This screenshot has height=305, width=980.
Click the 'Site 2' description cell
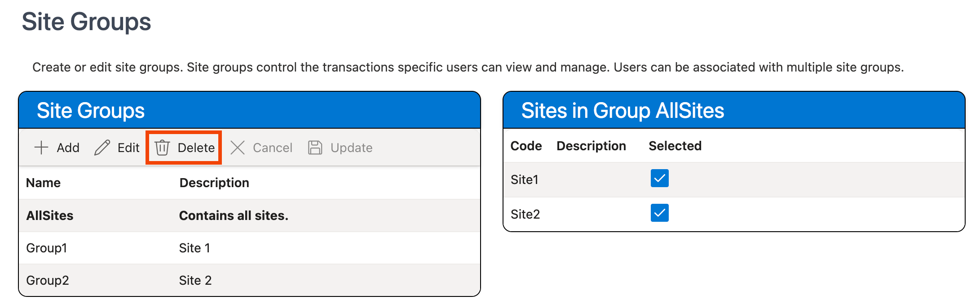pyautogui.click(x=195, y=280)
